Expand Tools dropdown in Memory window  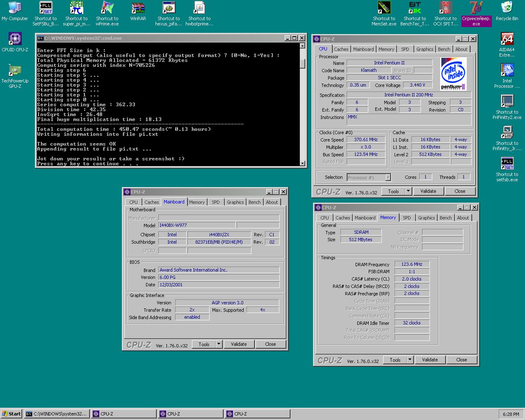(x=410, y=360)
